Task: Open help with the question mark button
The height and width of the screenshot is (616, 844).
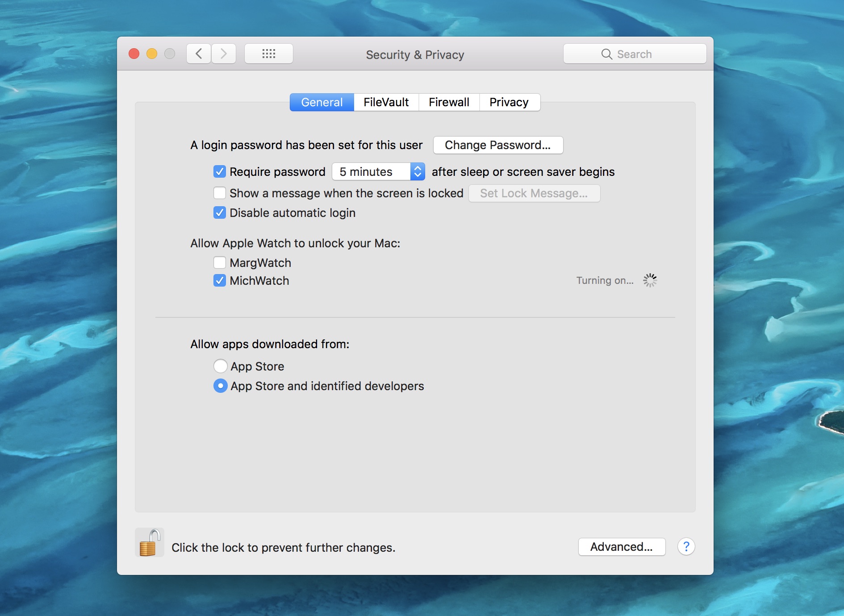Action: [x=686, y=546]
